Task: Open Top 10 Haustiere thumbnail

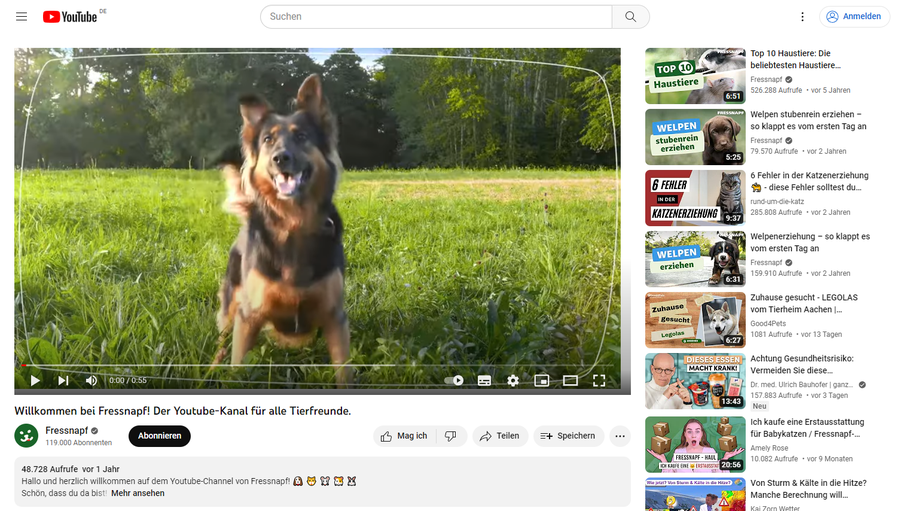Action: pos(695,76)
